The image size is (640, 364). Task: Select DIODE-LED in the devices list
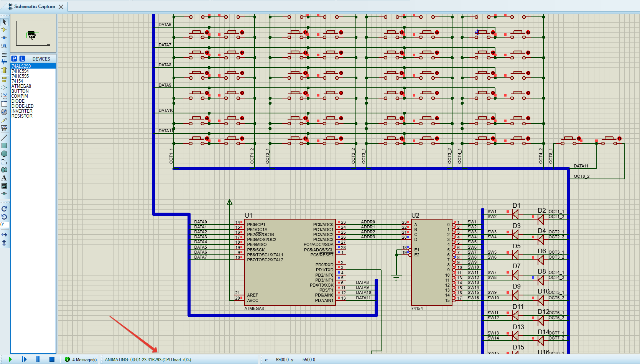(22, 106)
